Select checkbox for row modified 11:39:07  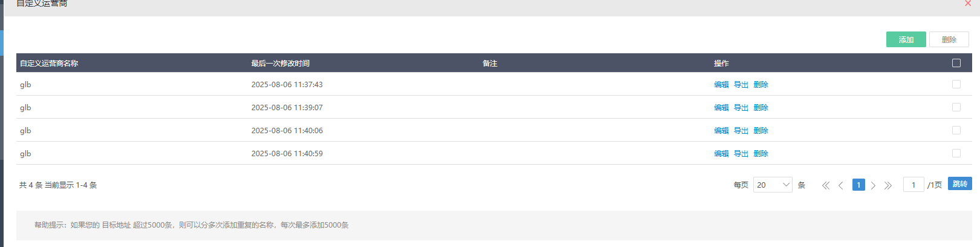[x=956, y=107]
